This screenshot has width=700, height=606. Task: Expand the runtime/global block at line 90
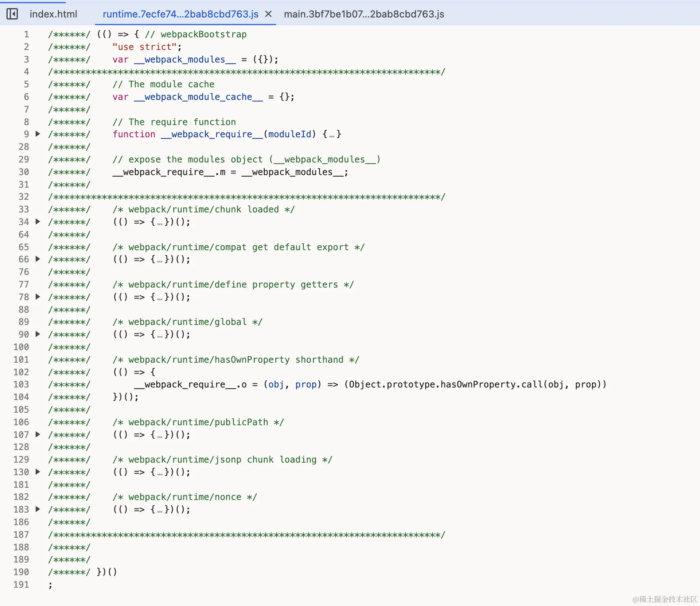pyautogui.click(x=38, y=334)
